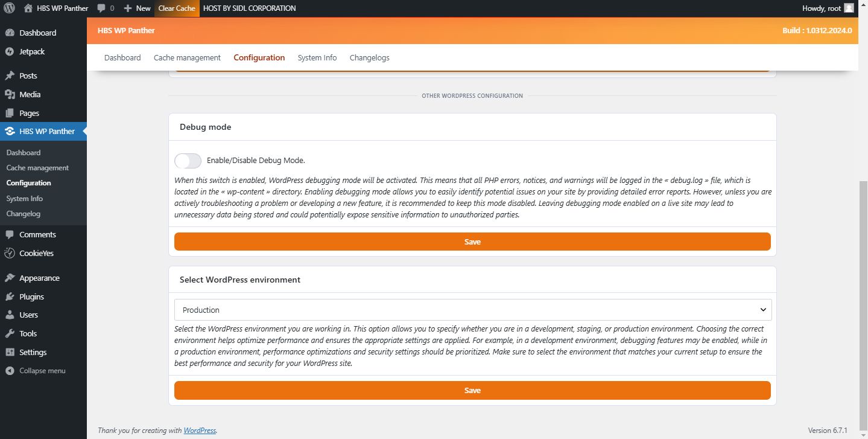Image resolution: width=868 pixels, height=439 pixels.
Task: Open the WordPress environment dropdown showing Production
Action: click(473, 310)
